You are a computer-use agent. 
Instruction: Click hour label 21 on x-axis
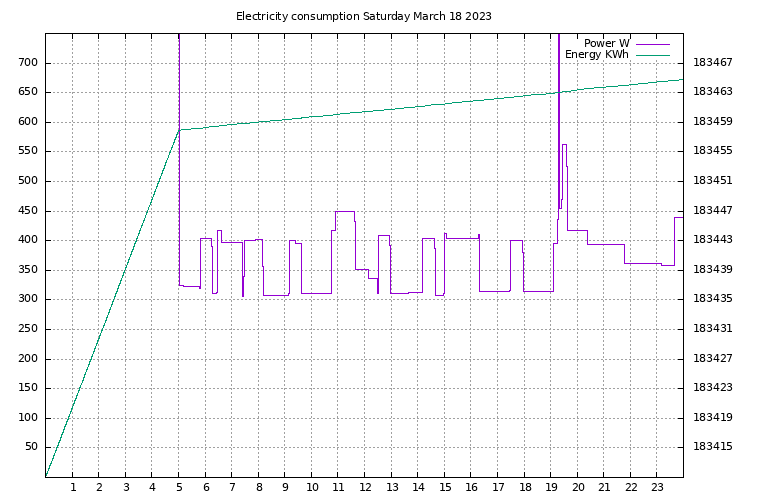click(604, 487)
